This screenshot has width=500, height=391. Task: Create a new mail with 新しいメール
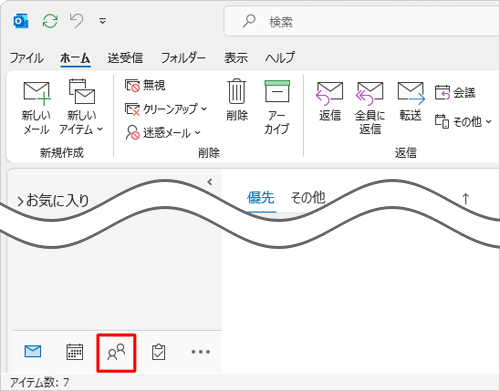point(36,108)
